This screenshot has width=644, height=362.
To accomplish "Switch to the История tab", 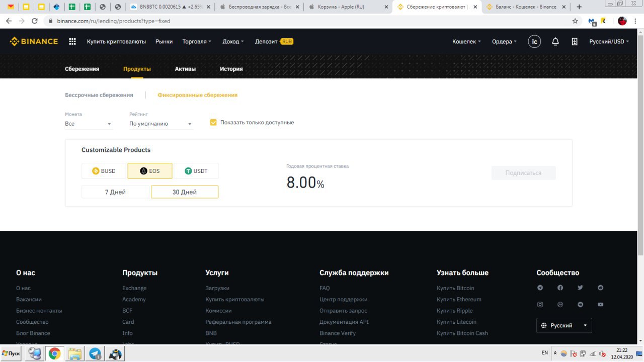I will click(x=231, y=69).
